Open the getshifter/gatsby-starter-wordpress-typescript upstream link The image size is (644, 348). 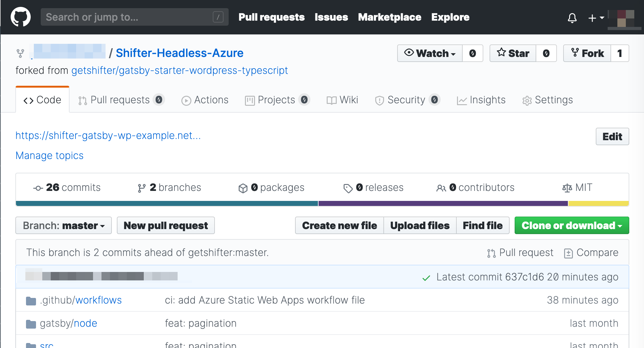[179, 70]
